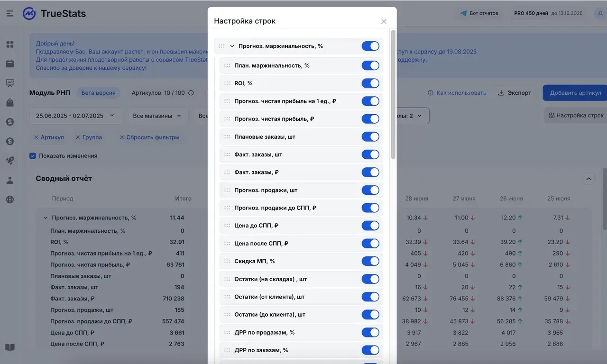The height and width of the screenshot is (364, 607).
Task: Collapse Прогноз. маржинальность row in table
Action: 46,218
